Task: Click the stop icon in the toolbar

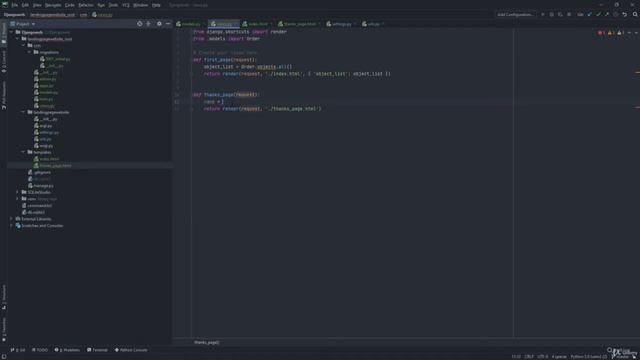Action: click(x=569, y=15)
